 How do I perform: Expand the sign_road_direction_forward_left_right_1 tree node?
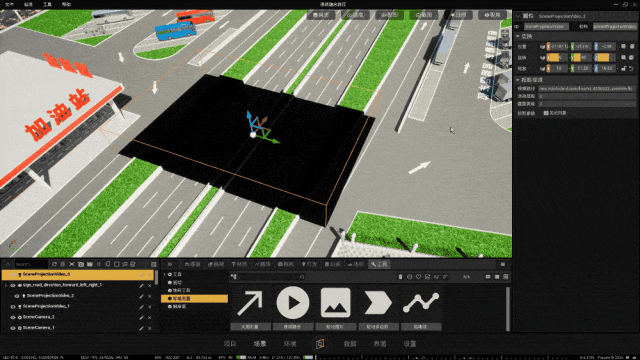click(x=6, y=285)
